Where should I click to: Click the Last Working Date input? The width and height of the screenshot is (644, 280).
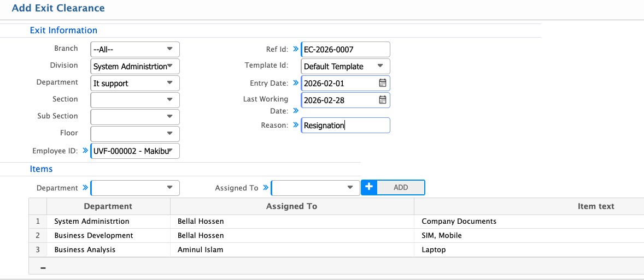click(338, 100)
